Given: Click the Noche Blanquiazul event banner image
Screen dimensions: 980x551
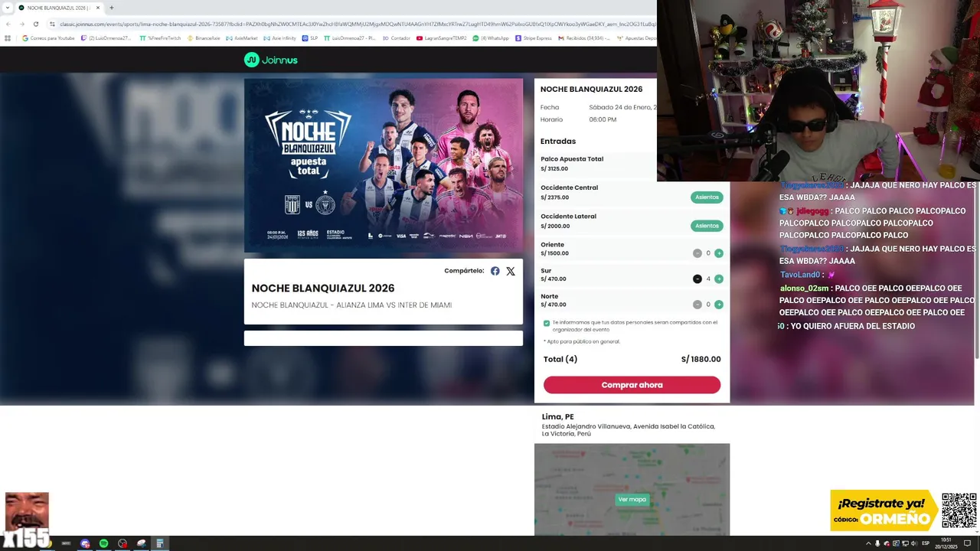Looking at the screenshot, I should (384, 165).
